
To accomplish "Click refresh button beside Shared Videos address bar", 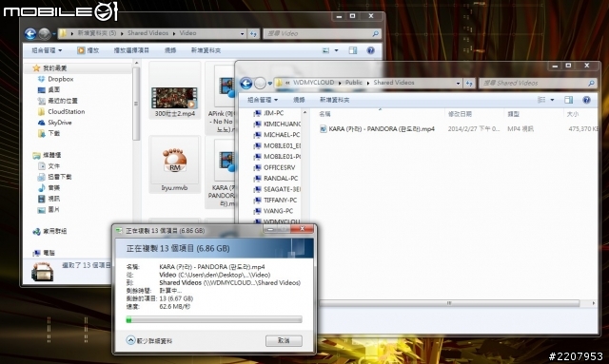I will click(469, 83).
